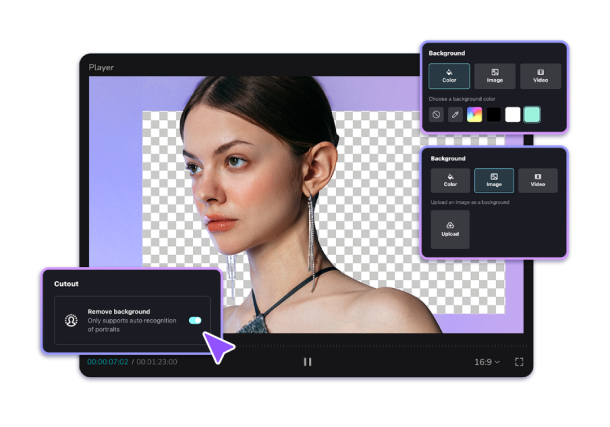Switch to Video in the lower Background panel
This screenshot has width=610, height=427.
pyautogui.click(x=538, y=180)
